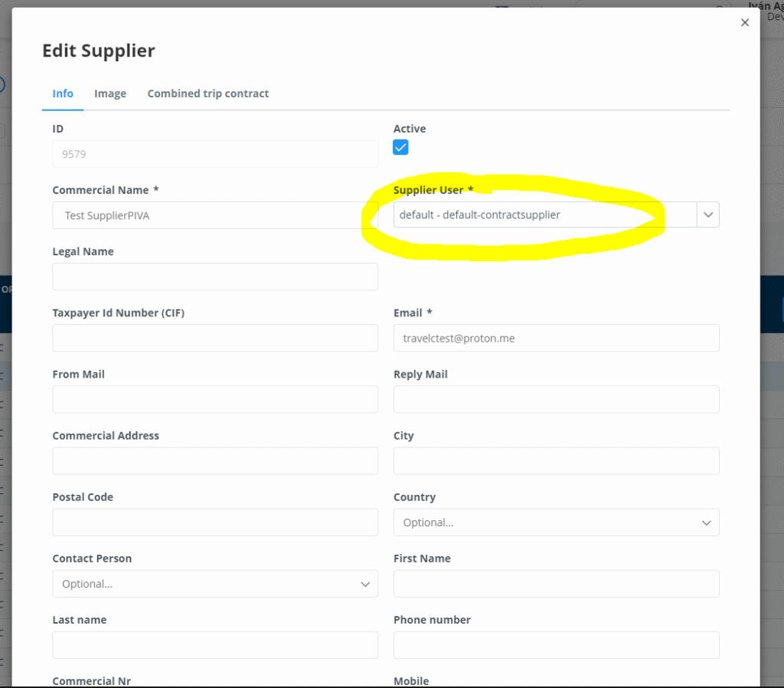Image resolution: width=784 pixels, height=688 pixels.
Task: Close the Edit Supplier dialog
Action: 744,23
